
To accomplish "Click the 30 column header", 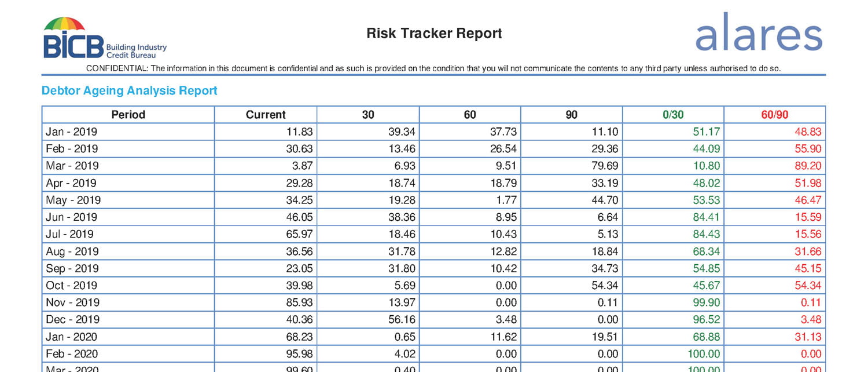I will pos(368,115).
